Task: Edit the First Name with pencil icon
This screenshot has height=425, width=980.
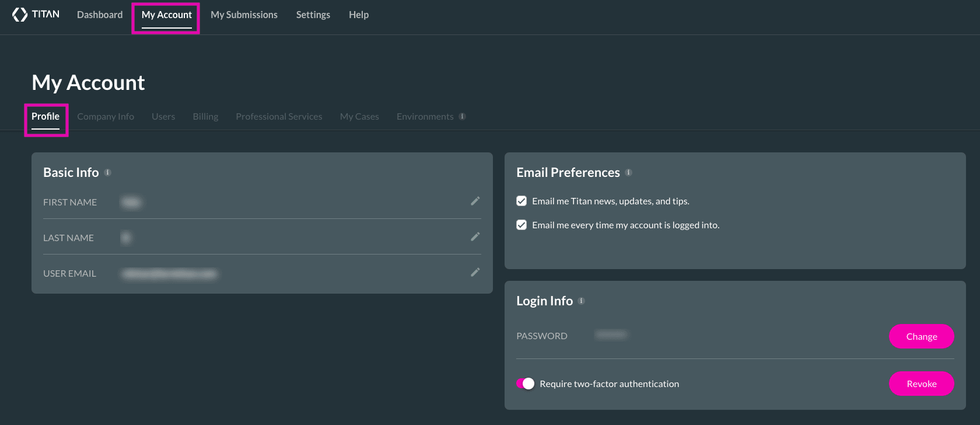Action: click(x=475, y=201)
